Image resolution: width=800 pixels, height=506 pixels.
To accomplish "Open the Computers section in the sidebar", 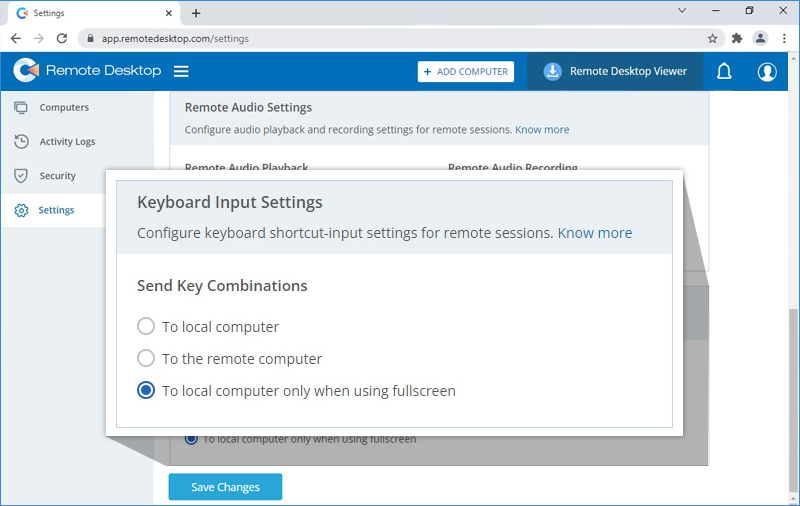I will (63, 107).
